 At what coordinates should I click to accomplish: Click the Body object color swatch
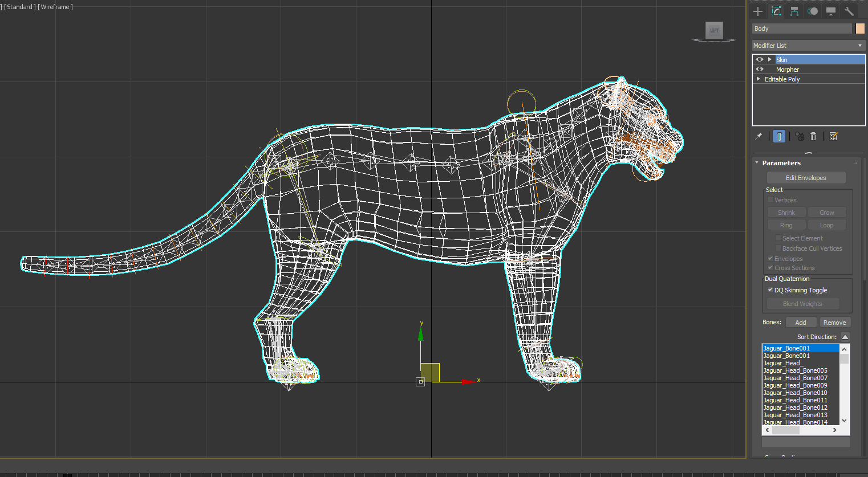pos(859,28)
